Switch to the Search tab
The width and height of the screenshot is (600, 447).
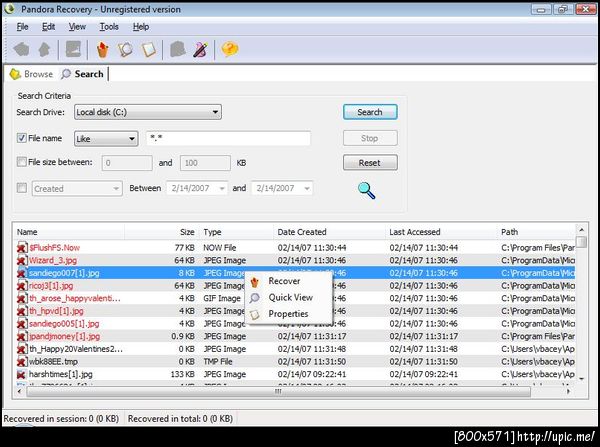point(83,74)
